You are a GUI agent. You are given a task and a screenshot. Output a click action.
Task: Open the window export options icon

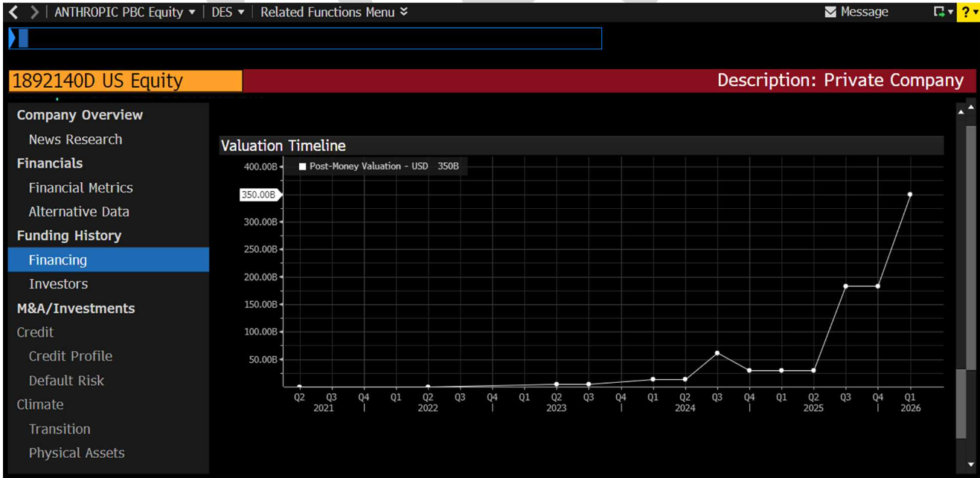944,12
